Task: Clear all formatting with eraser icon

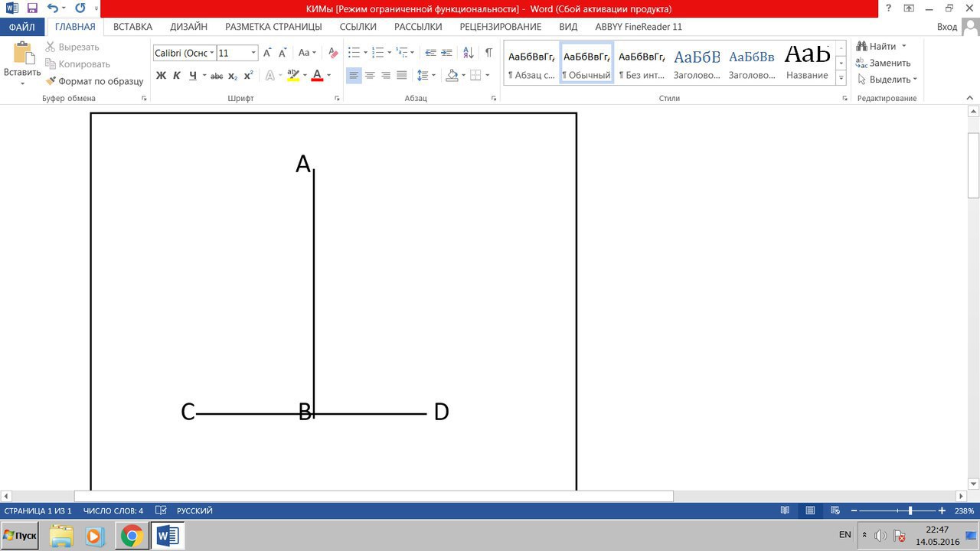Action: pyautogui.click(x=333, y=53)
